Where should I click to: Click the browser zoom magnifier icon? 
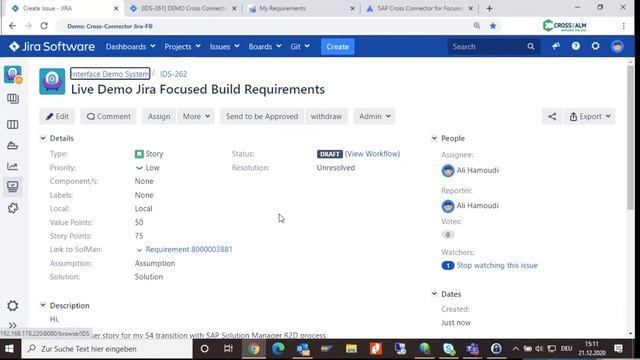[x=477, y=26]
